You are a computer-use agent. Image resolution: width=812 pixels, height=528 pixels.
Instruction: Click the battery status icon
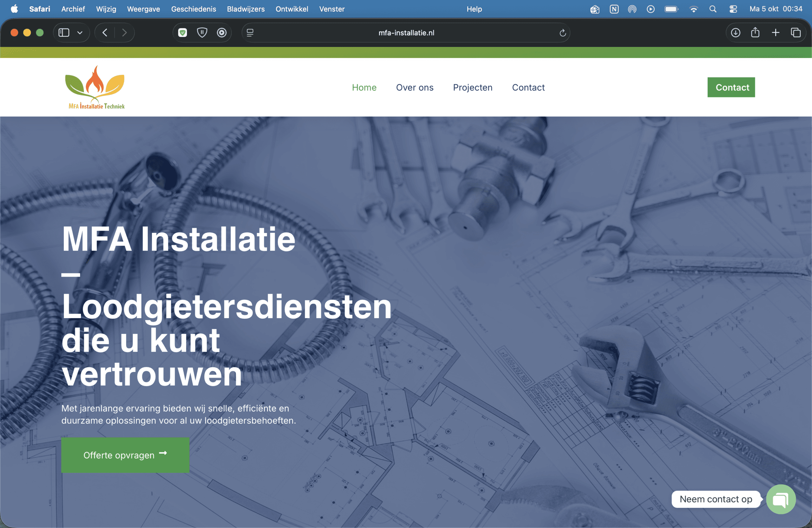(x=671, y=9)
